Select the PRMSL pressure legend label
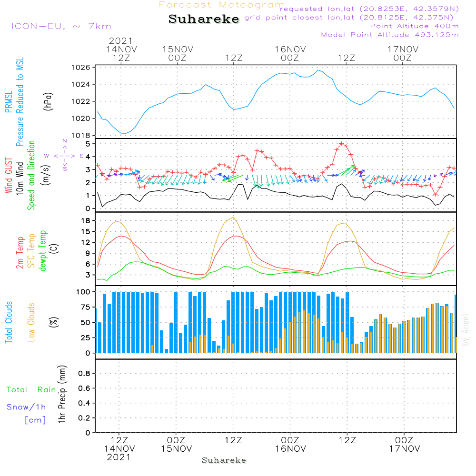The image size is (476, 476). pyautogui.click(x=9, y=101)
